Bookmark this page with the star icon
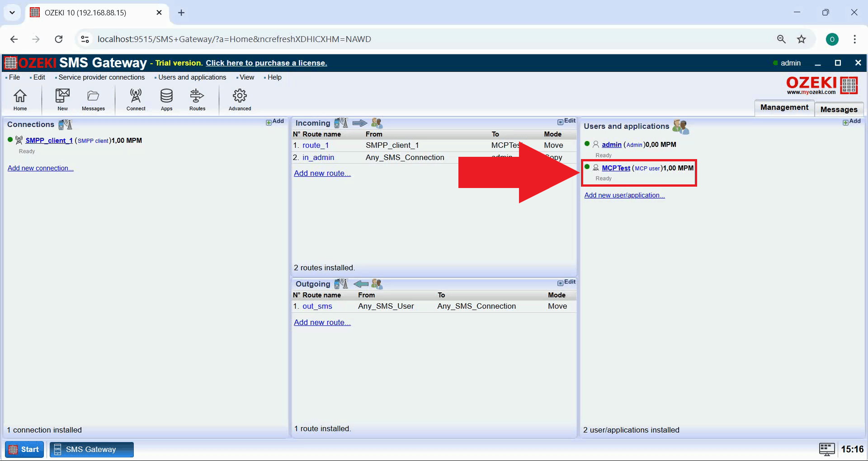The image size is (868, 461). 802,39
